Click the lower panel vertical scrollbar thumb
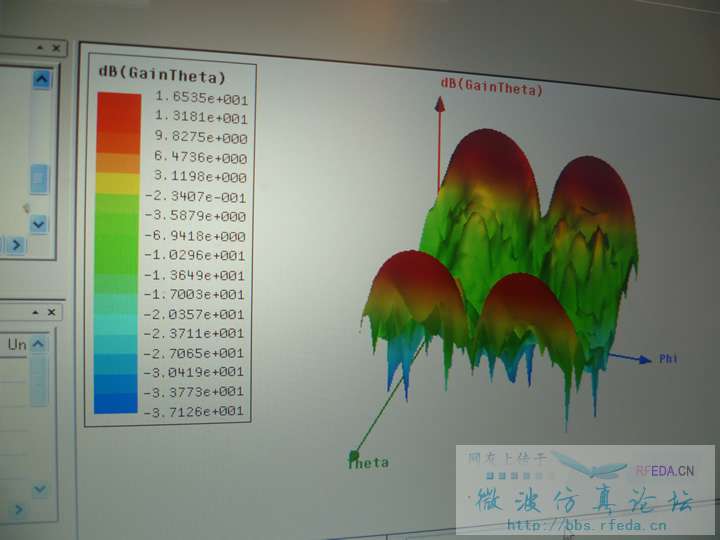720x540 pixels. click(x=39, y=380)
